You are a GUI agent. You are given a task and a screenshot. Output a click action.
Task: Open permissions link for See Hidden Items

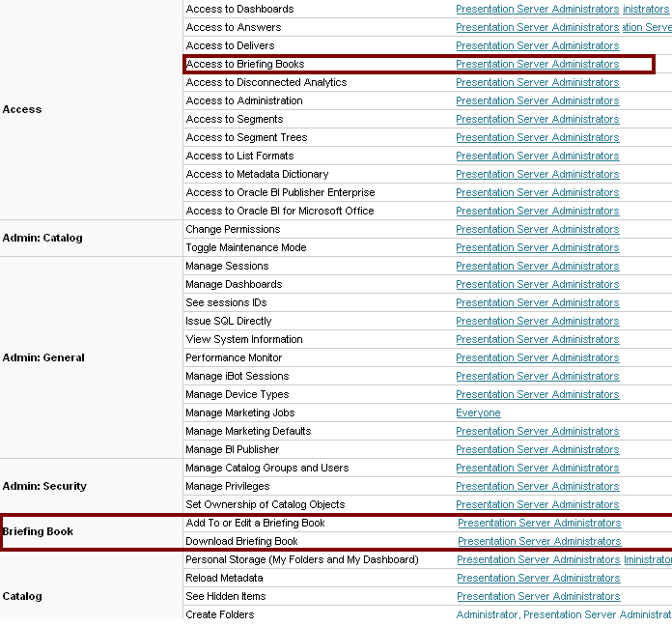point(539,596)
